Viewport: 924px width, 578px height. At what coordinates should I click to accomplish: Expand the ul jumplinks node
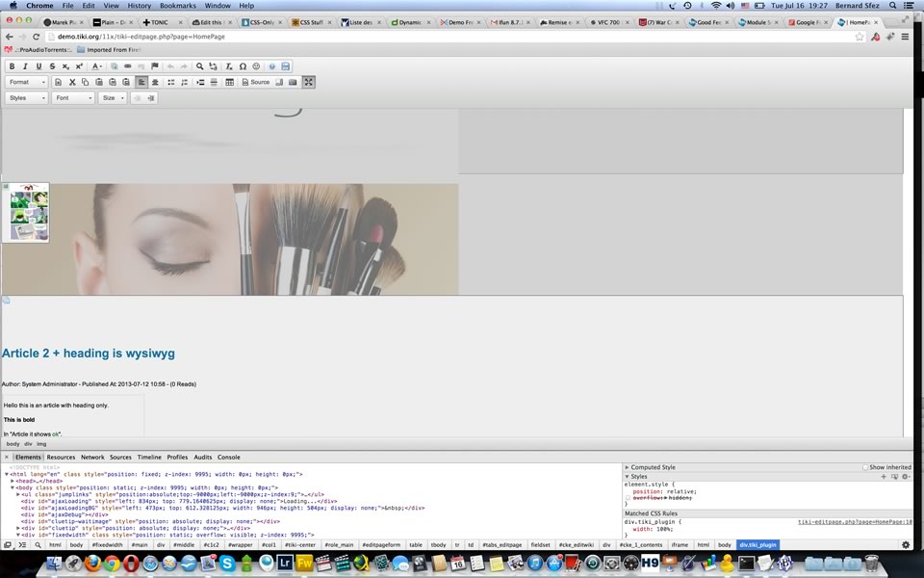pos(18,495)
